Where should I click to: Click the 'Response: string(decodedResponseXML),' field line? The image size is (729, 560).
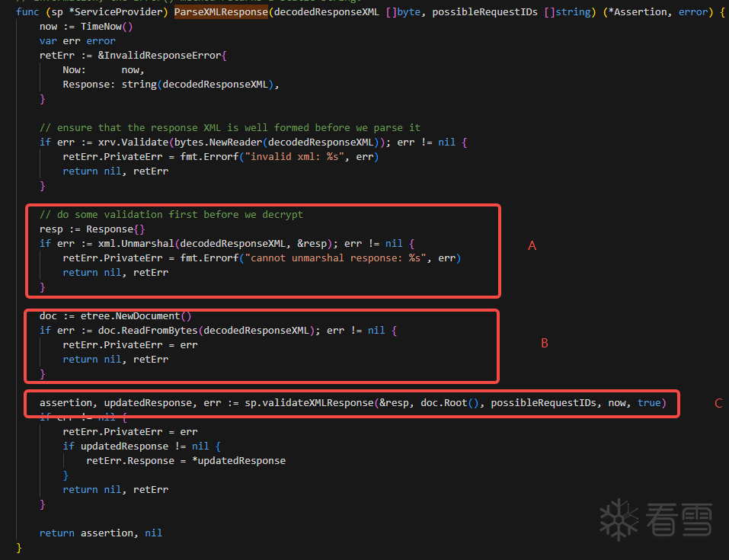(x=171, y=84)
